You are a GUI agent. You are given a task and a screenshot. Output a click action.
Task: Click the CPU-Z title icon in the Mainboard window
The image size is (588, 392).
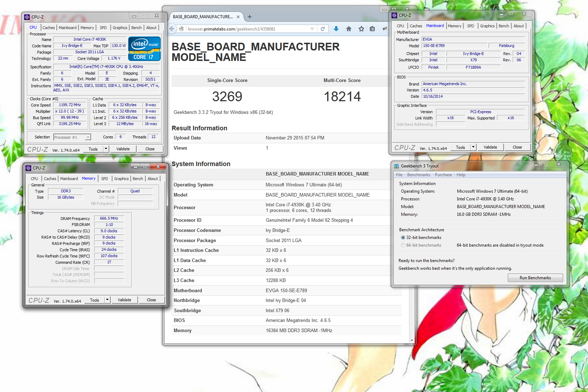394,15
